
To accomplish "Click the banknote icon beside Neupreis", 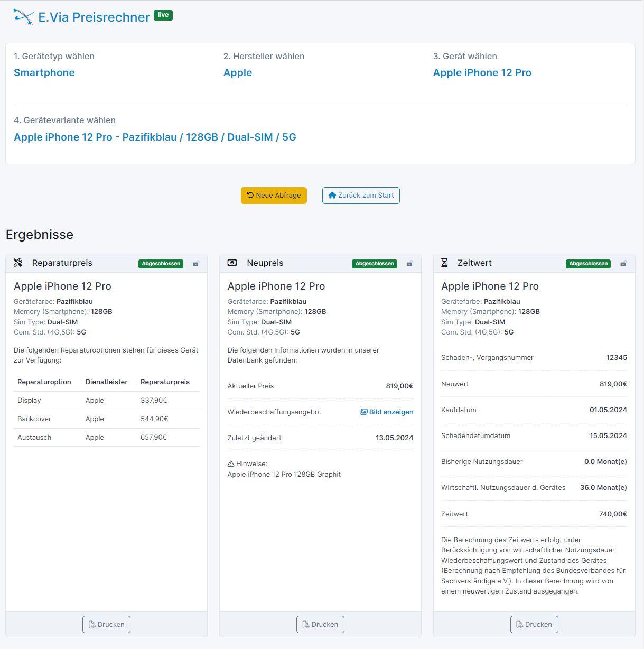I will point(232,263).
